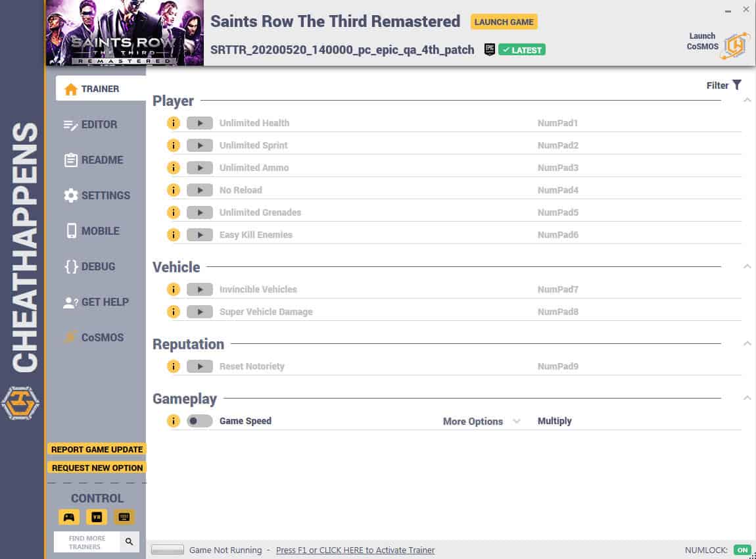Click the search magnifier for trainers
This screenshot has width=756, height=559.
pos(130,542)
